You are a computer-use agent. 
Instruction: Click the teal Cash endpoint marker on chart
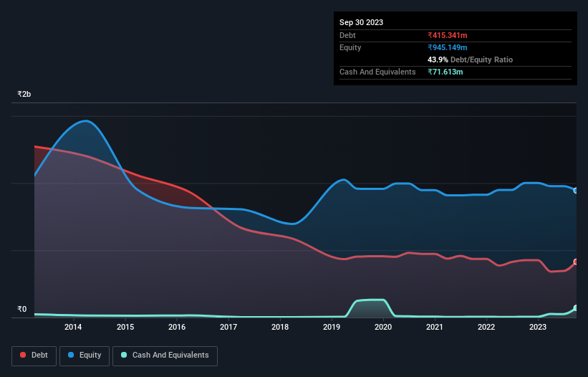(x=575, y=308)
